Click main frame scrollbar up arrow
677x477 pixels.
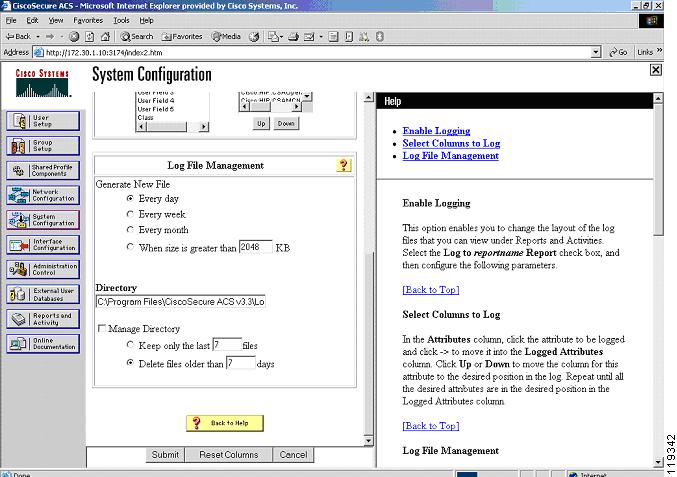pos(368,97)
